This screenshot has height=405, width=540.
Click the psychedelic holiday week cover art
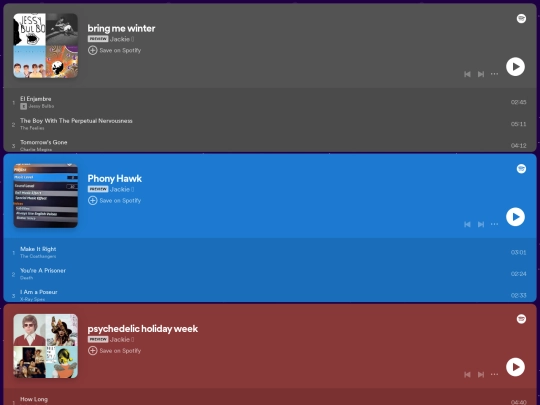pyautogui.click(x=45, y=346)
